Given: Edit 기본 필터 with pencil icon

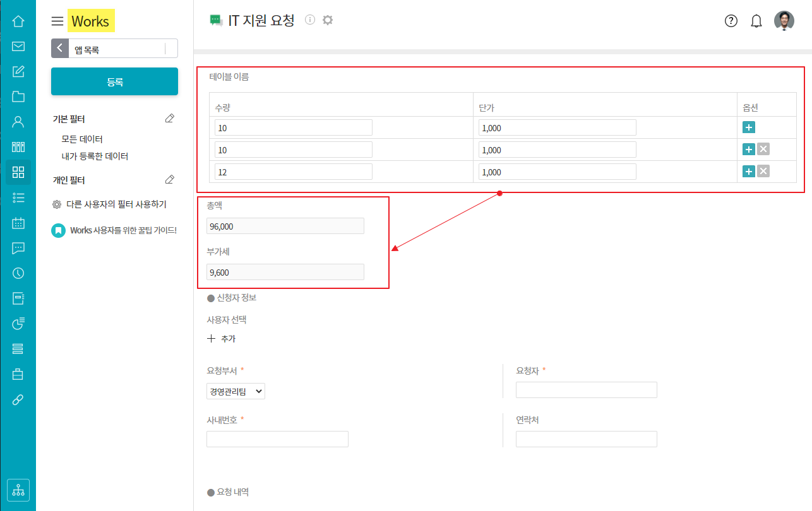Looking at the screenshot, I should point(169,119).
